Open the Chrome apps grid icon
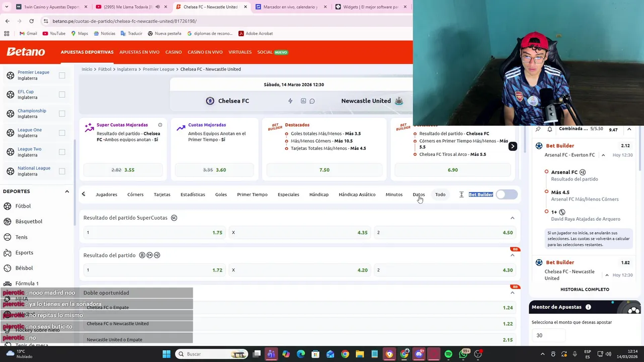The image size is (644, 362). click(x=7, y=34)
